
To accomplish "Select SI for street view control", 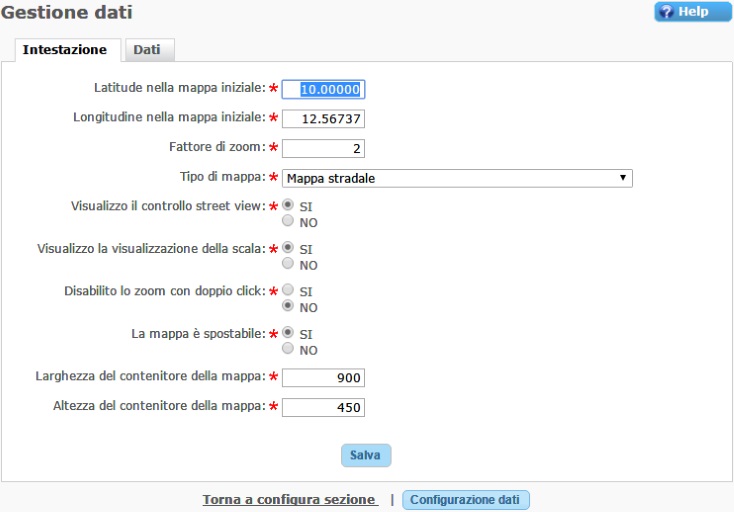I will [289, 206].
